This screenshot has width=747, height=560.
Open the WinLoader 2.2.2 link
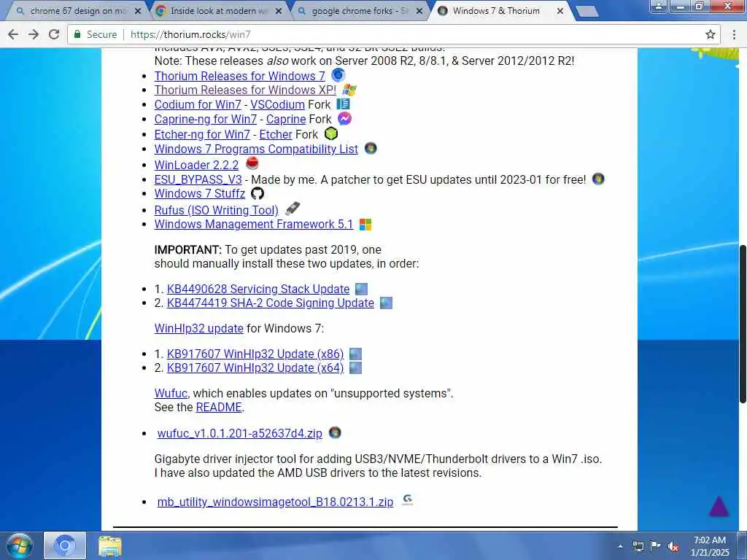[x=196, y=165]
